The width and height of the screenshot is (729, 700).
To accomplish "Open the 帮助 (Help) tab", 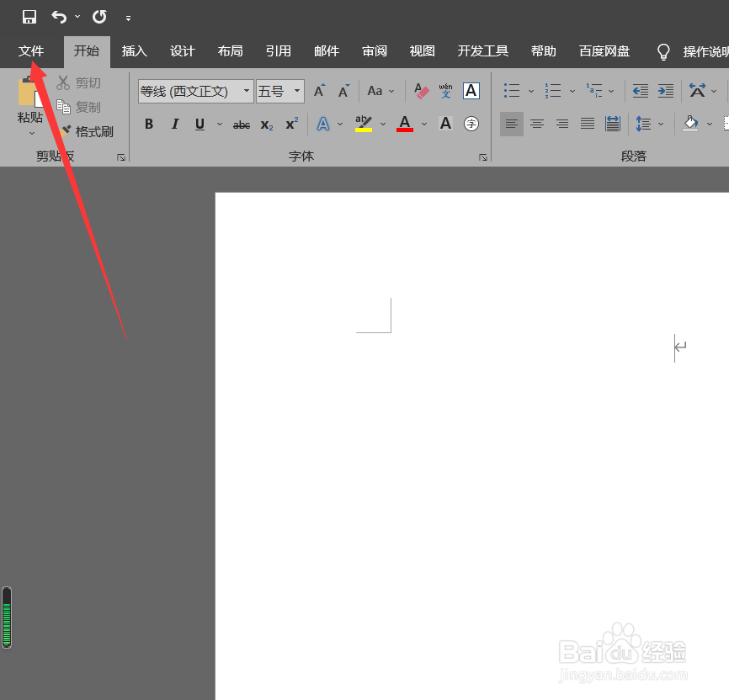I will coord(544,51).
